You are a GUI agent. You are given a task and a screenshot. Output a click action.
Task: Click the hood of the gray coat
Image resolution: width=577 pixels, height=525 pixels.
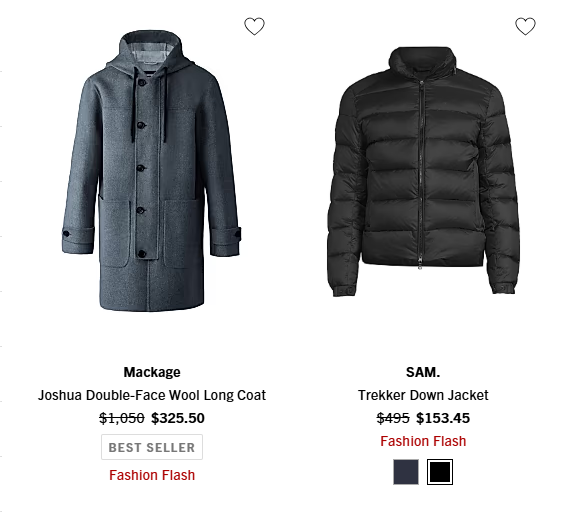(x=151, y=50)
